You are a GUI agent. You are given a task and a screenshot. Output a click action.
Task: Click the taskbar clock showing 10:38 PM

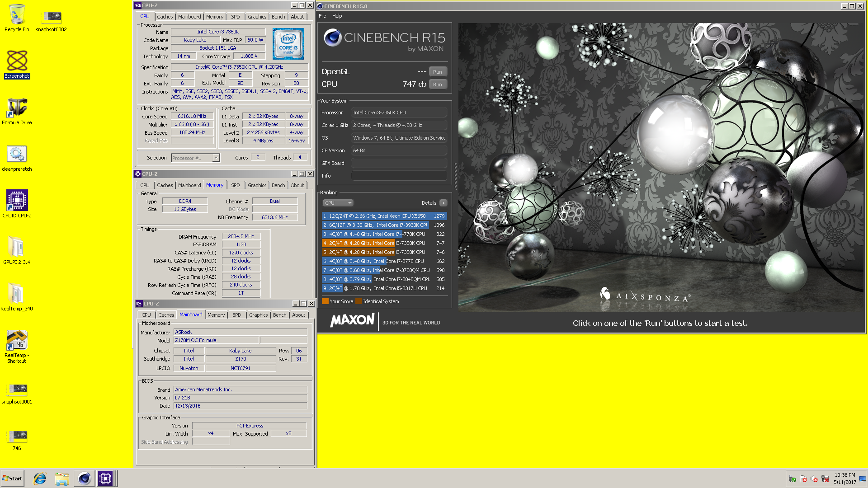coord(844,479)
